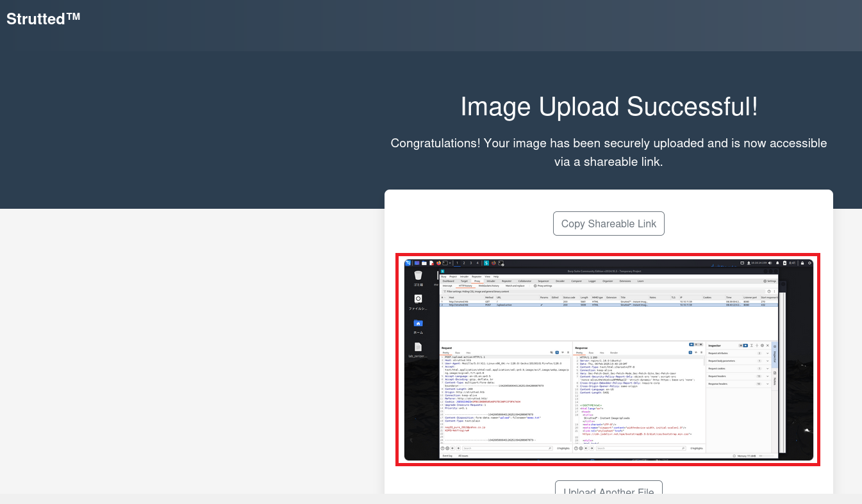Click the Firefox icon in the top panel
The image size is (862, 504).
pyautogui.click(x=439, y=263)
